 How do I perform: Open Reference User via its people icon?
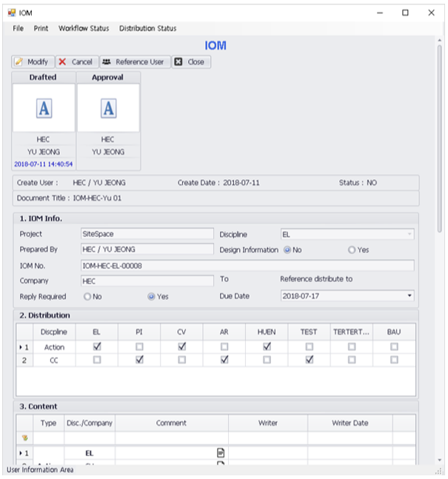click(107, 62)
